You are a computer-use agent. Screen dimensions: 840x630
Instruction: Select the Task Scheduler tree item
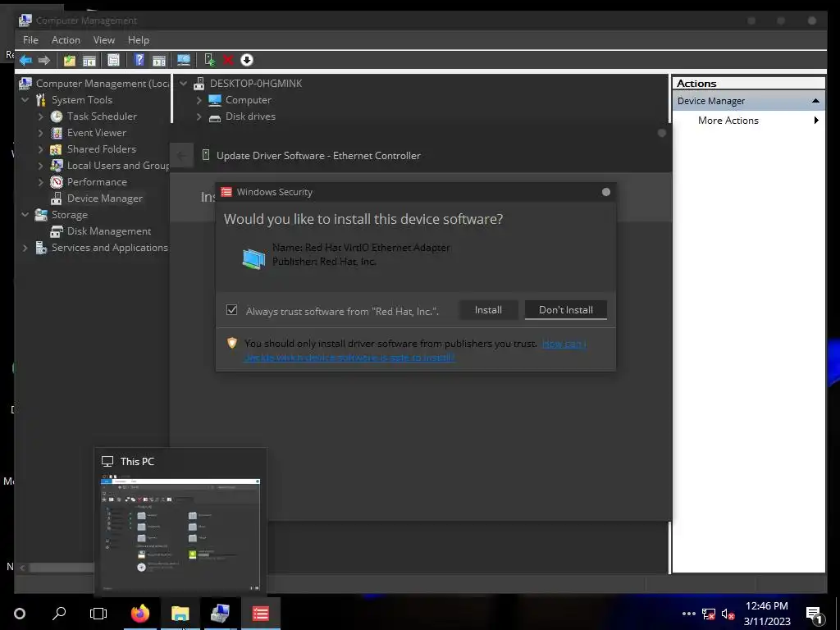[102, 116]
